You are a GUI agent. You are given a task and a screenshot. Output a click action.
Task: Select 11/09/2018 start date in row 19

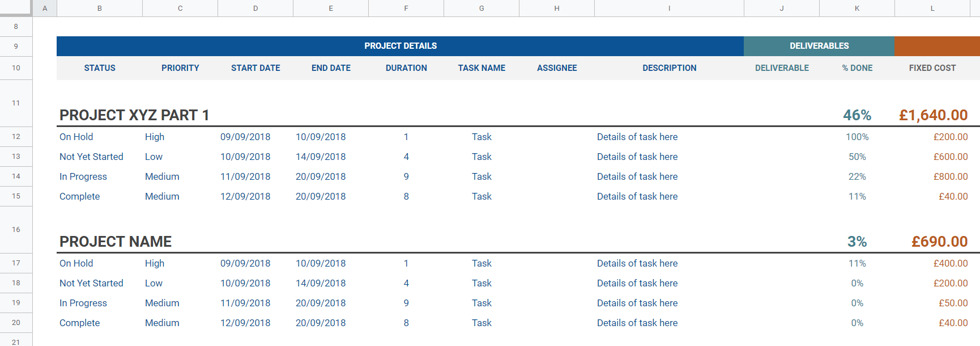pos(255,303)
